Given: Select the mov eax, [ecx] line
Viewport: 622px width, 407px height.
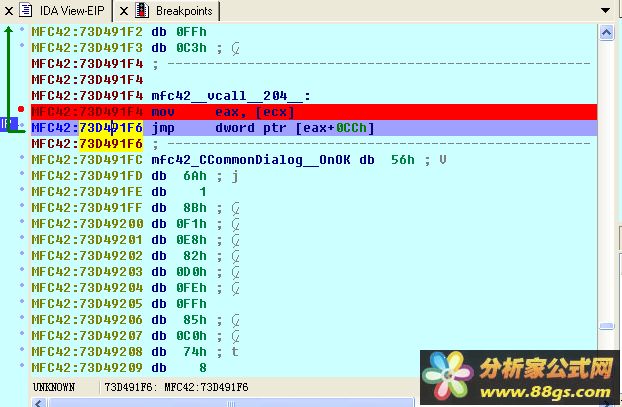Looking at the screenshot, I should pyautogui.click(x=314, y=112).
